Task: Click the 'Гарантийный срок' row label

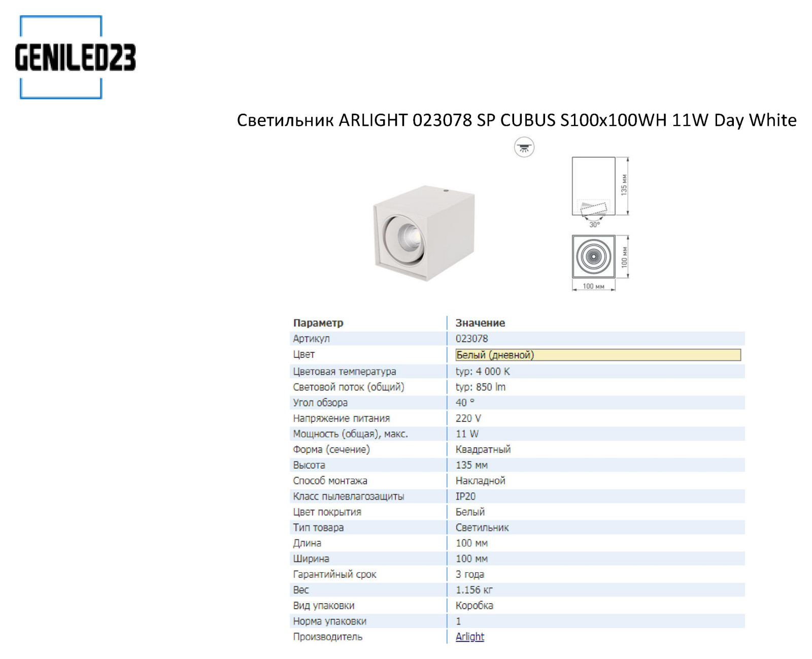Action: pos(334,574)
